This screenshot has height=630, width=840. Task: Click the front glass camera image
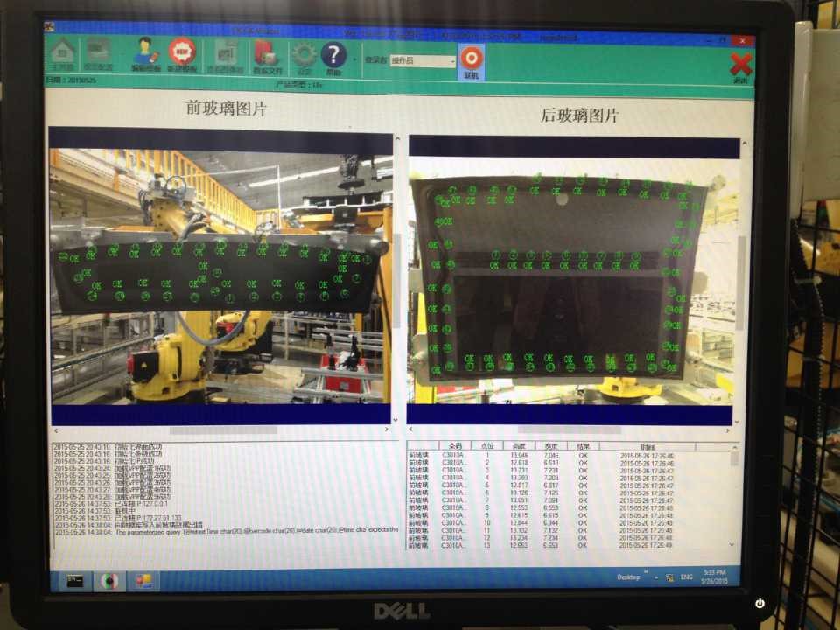[x=220, y=276]
